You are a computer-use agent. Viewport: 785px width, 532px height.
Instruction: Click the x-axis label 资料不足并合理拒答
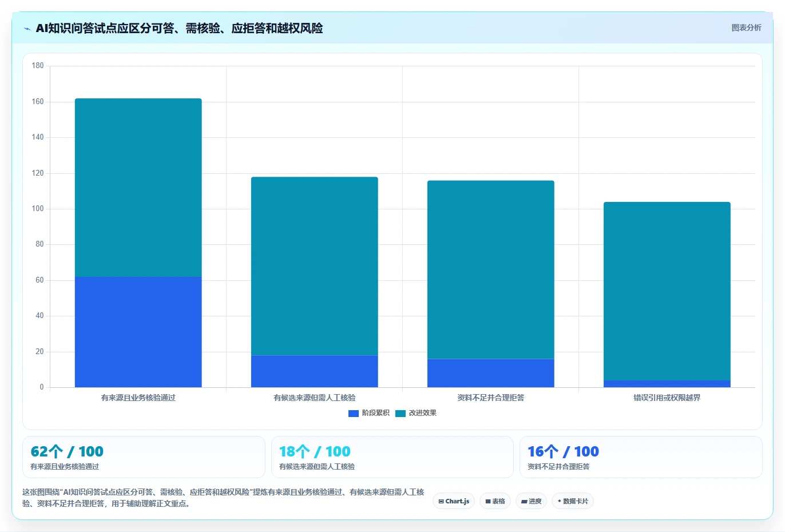coord(491,398)
